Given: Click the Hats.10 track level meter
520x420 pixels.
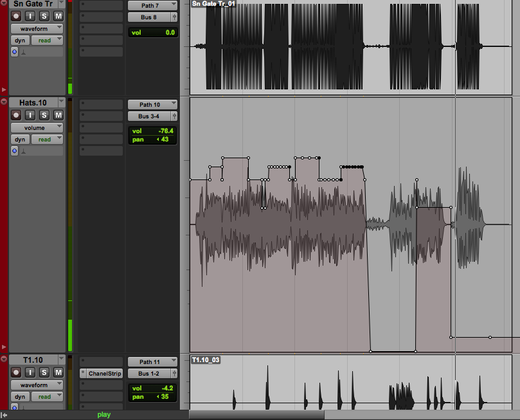Looking at the screenshot, I should coord(70,224).
